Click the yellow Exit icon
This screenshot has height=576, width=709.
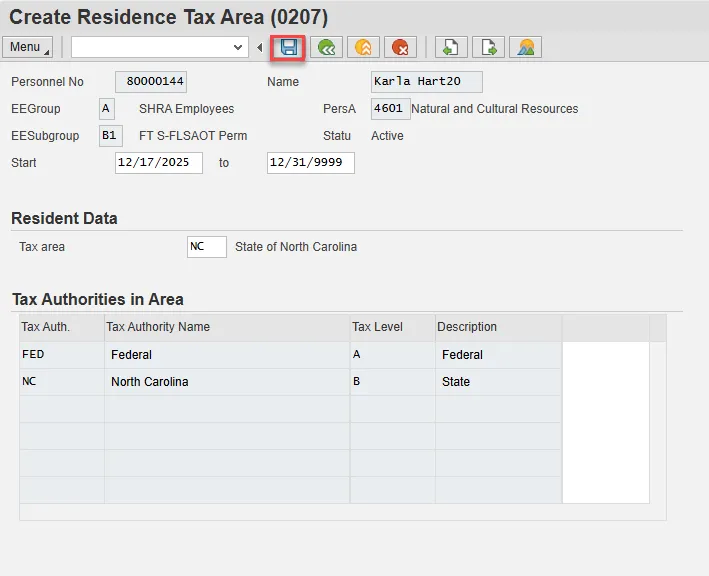(363, 47)
